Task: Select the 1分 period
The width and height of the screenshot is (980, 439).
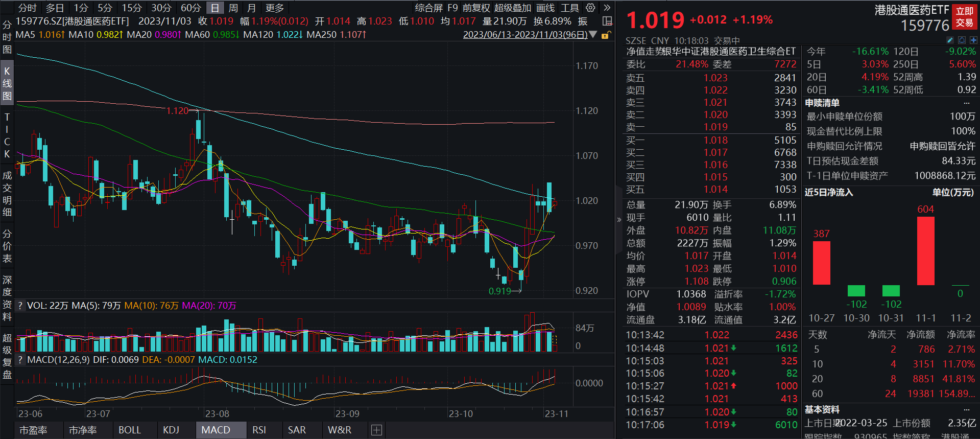Action: click(81, 8)
